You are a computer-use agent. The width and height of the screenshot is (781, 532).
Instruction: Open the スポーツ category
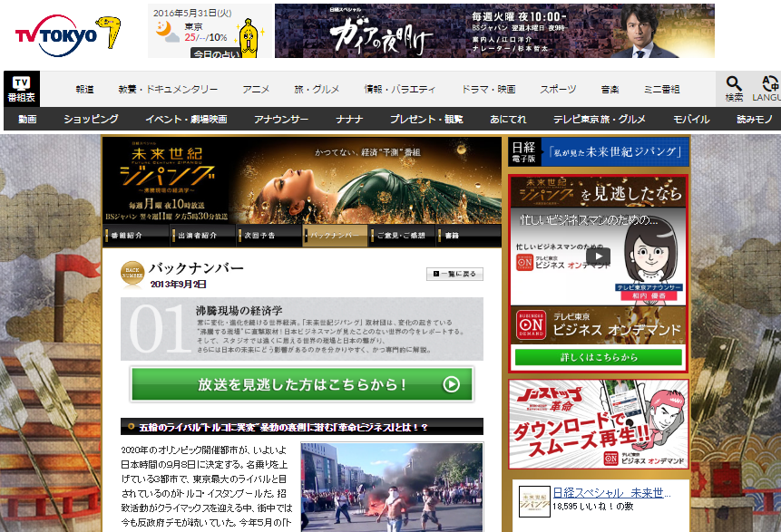point(558,89)
